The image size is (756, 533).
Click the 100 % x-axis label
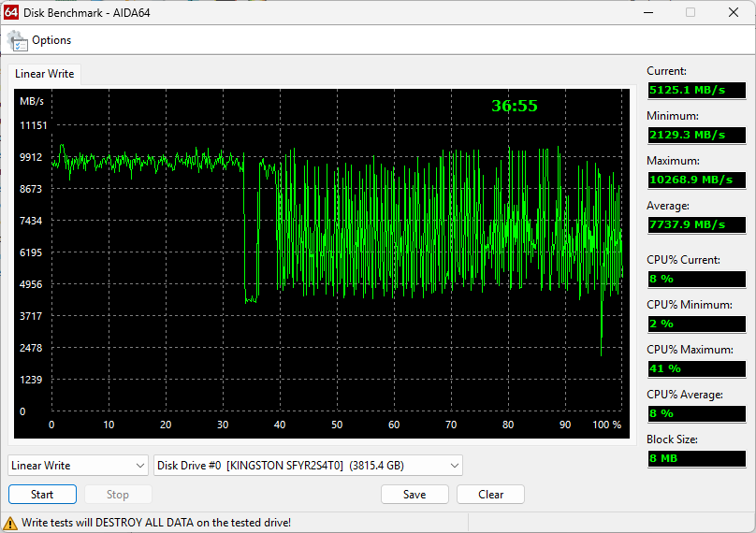click(606, 425)
